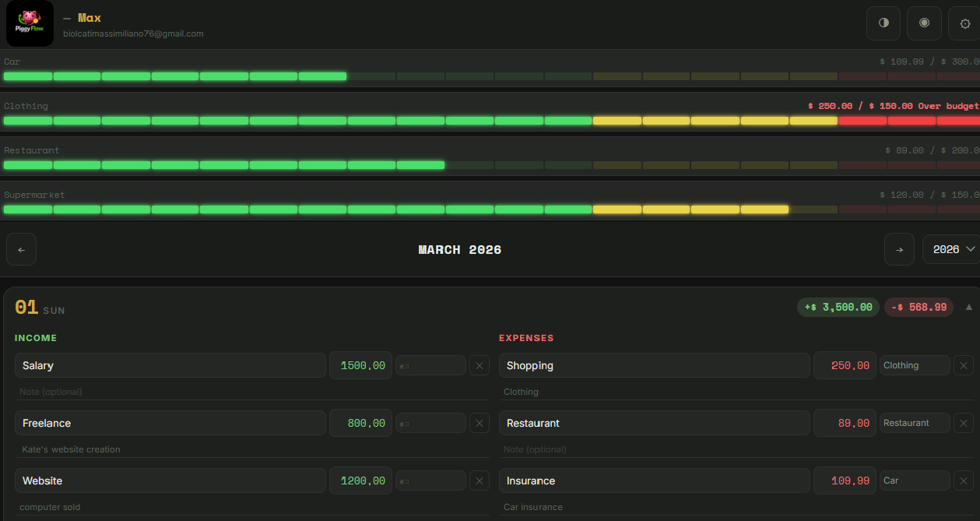This screenshot has height=521, width=980.
Task: Edit the 800,00 Freelance amount
Action: pyautogui.click(x=360, y=423)
